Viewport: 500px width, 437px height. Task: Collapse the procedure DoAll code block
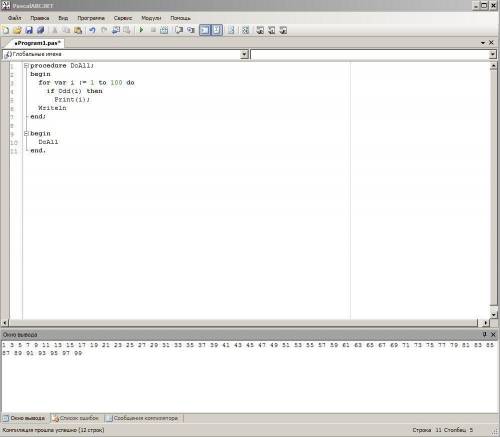pyautogui.click(x=26, y=66)
